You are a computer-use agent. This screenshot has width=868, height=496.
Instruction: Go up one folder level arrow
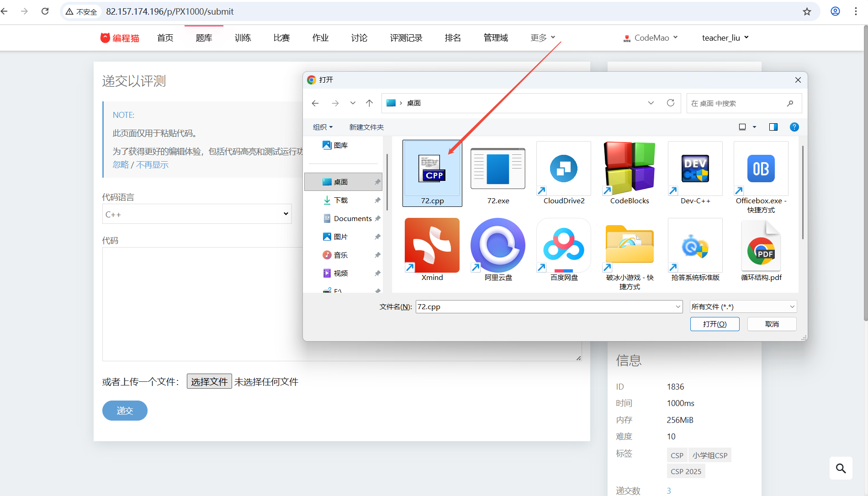click(369, 103)
